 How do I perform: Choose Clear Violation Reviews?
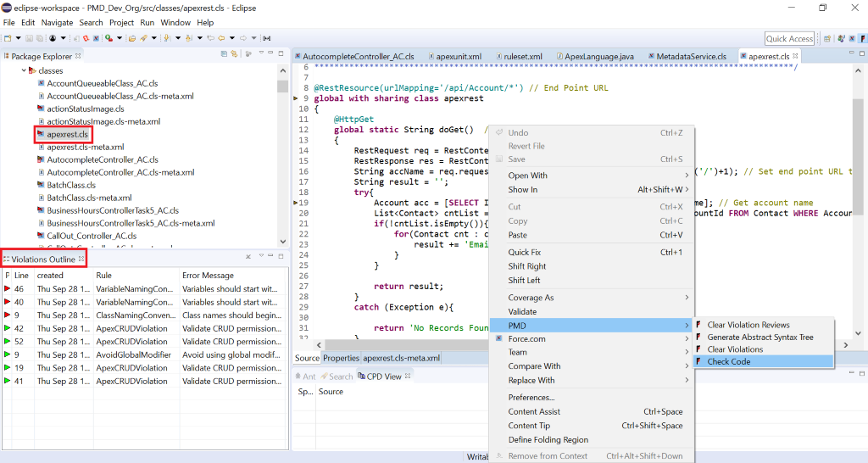764,325
